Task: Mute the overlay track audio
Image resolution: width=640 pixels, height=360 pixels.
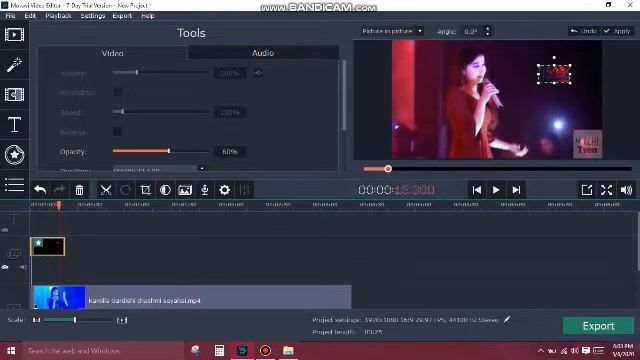Action: coord(22,267)
